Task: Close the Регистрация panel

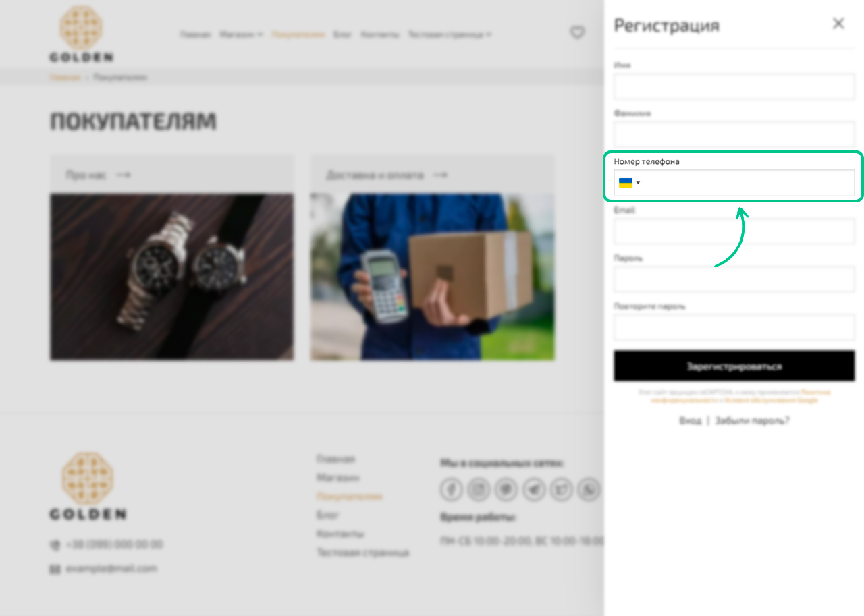Action: click(838, 24)
